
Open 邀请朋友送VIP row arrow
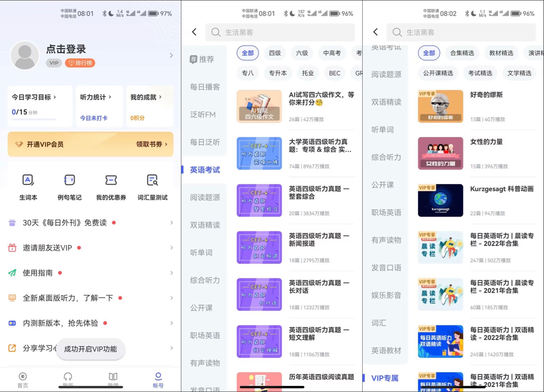(x=171, y=248)
